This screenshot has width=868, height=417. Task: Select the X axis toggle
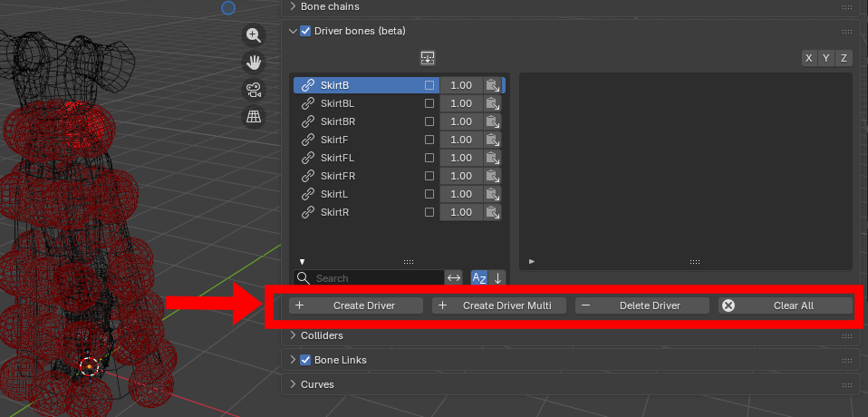coord(809,58)
